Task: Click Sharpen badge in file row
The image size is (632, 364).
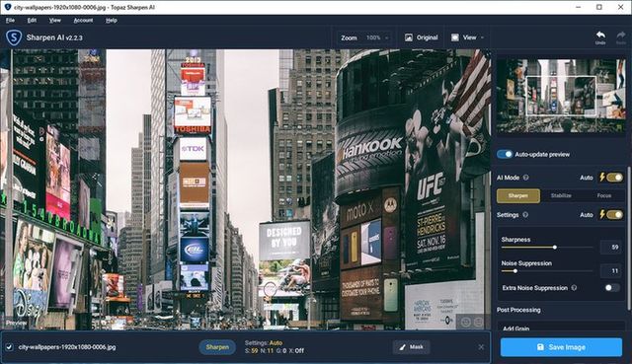Action: pos(217,347)
